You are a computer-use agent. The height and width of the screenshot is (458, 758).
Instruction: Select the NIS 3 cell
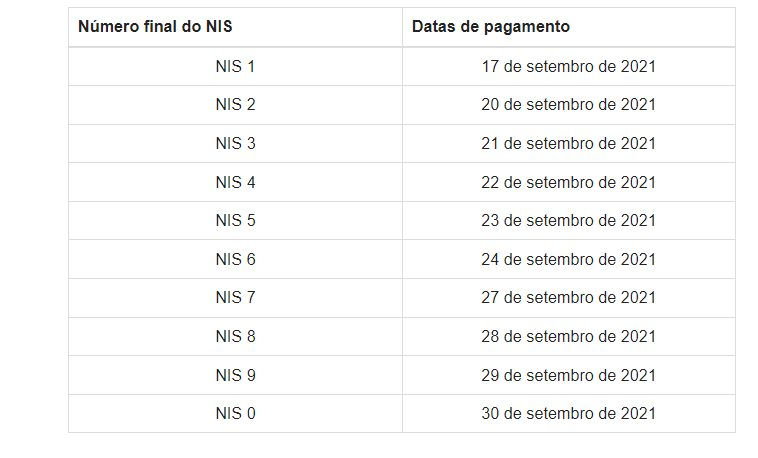pyautogui.click(x=235, y=144)
